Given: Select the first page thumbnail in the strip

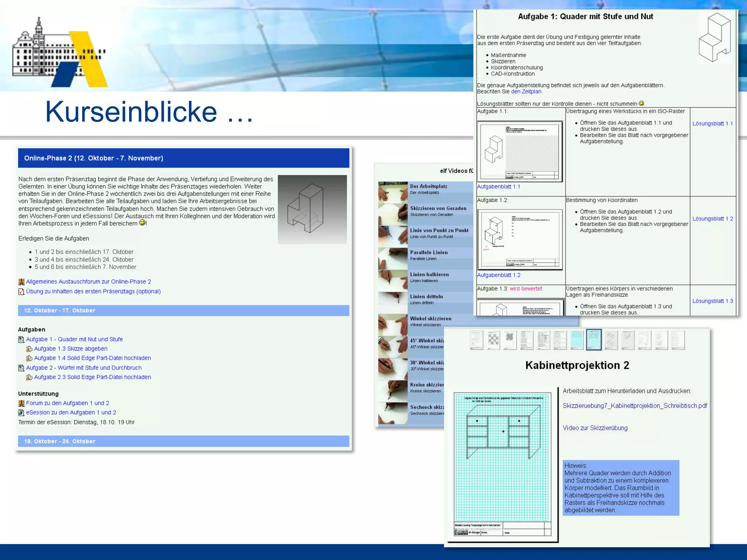Looking at the screenshot, I should (x=476, y=340).
